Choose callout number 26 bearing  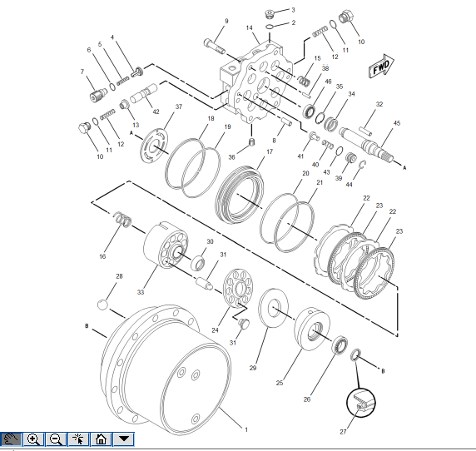[x=307, y=399]
